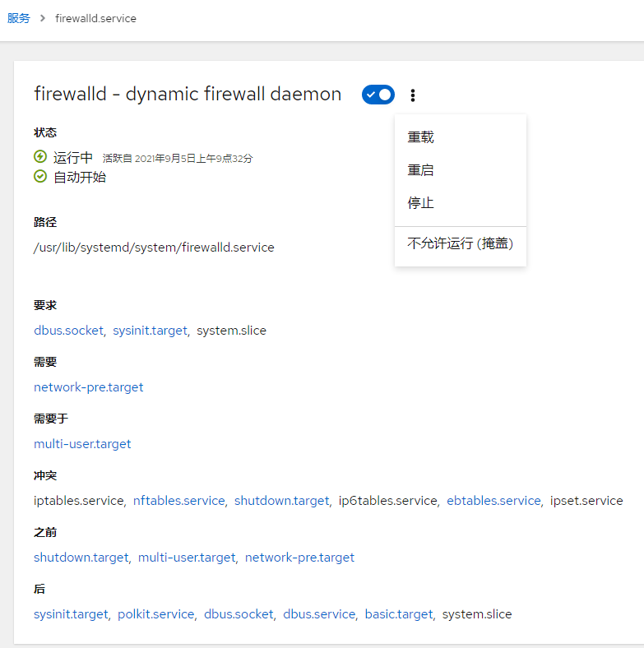Open shutdown.target under 冲突
The width and height of the screenshot is (644, 648).
[x=282, y=501]
